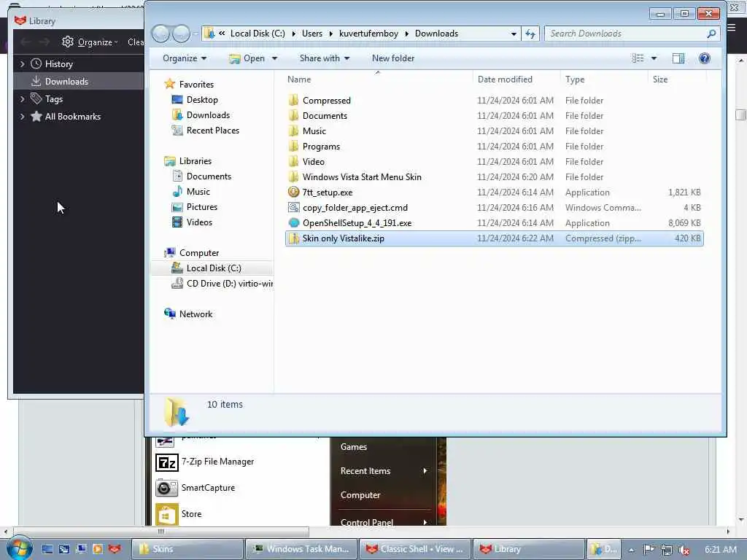Image resolution: width=747 pixels, height=560 pixels.
Task: Select CD Drive (D:) virtio-win
Action: click(222, 284)
